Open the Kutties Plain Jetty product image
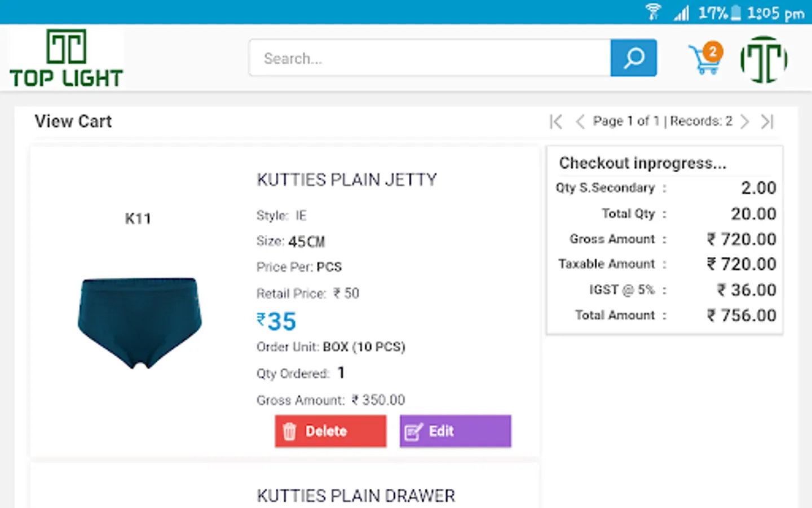This screenshot has width=812, height=508. [x=139, y=322]
